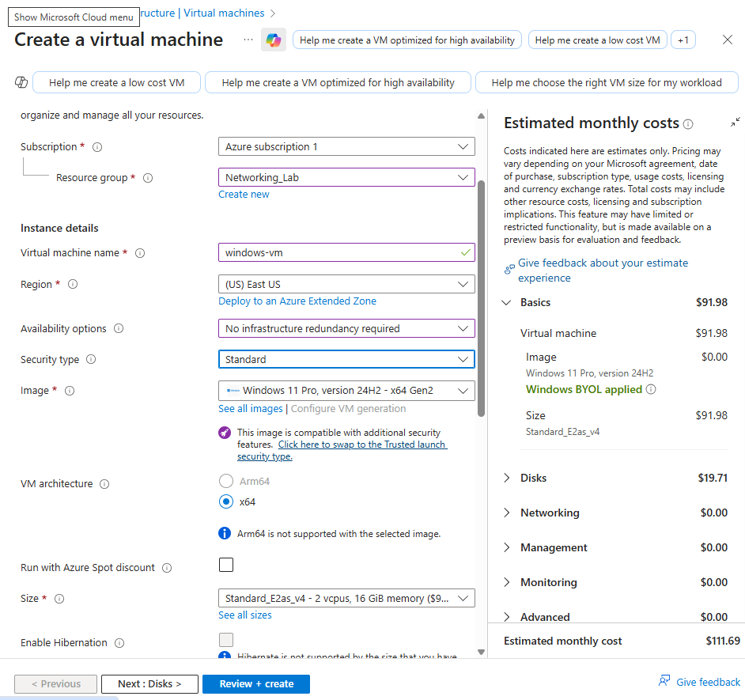Click Give feedback link at bottom right

coord(708,682)
